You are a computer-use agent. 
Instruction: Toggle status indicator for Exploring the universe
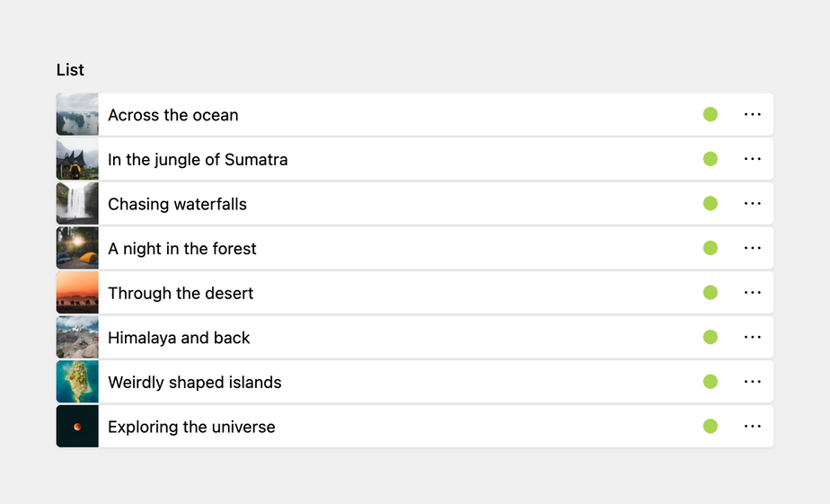click(x=711, y=427)
